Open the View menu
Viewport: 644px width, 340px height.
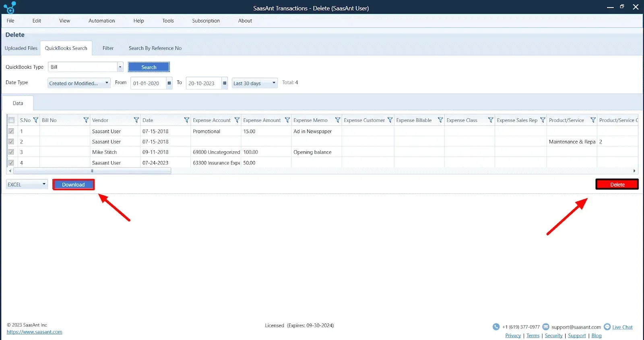point(64,21)
